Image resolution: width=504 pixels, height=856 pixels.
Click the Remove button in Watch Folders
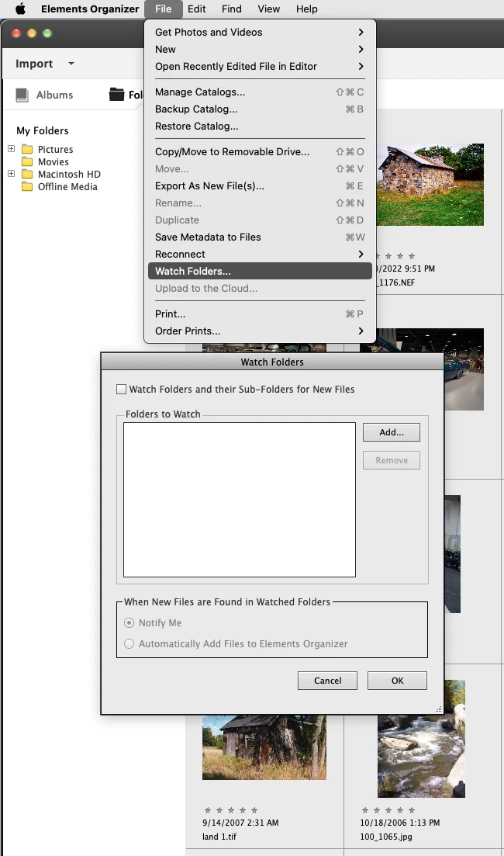(391, 460)
